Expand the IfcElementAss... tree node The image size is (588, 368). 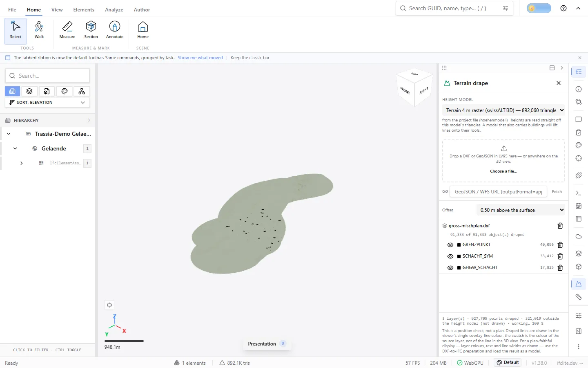pos(22,163)
